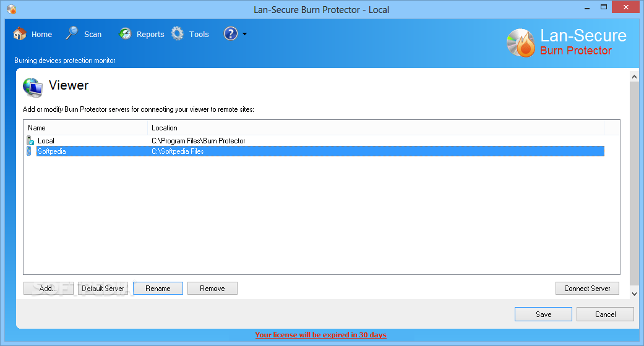Click the Connect Server button

pyautogui.click(x=587, y=288)
